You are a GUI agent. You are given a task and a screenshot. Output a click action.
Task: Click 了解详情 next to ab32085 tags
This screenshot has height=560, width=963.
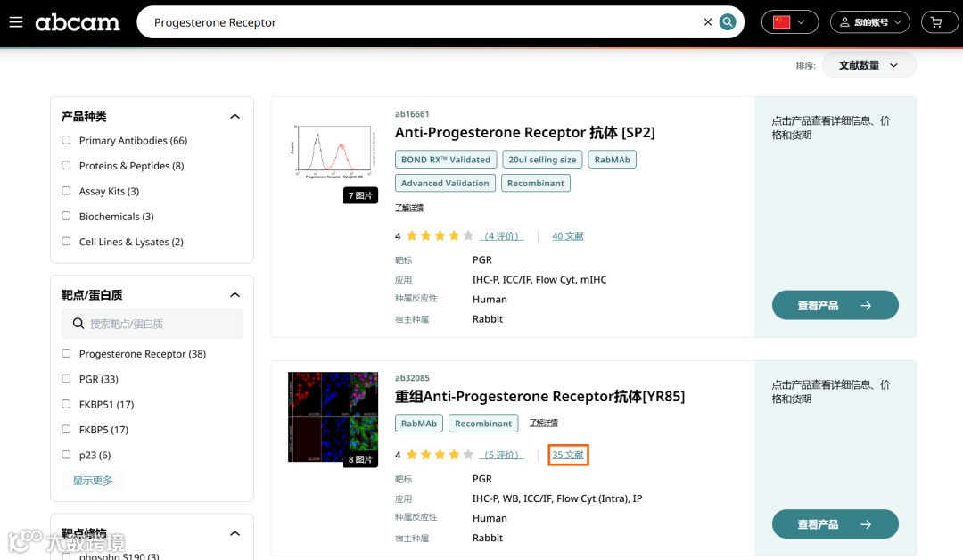coord(544,423)
